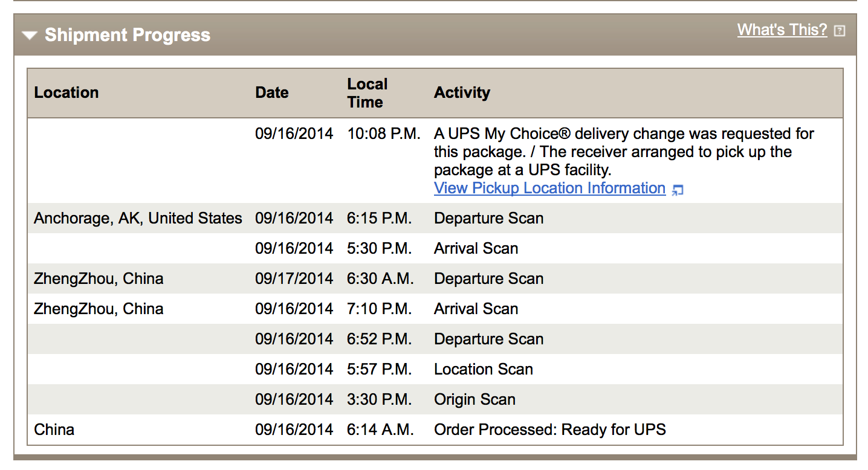Click the Shipment Progress heading text
868x470 pixels.
[x=128, y=35]
